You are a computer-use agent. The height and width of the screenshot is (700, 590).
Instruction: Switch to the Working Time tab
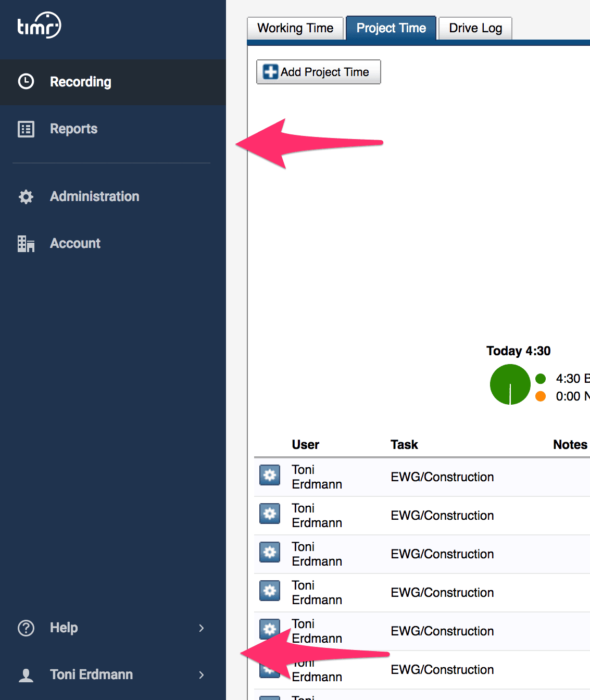(x=295, y=28)
